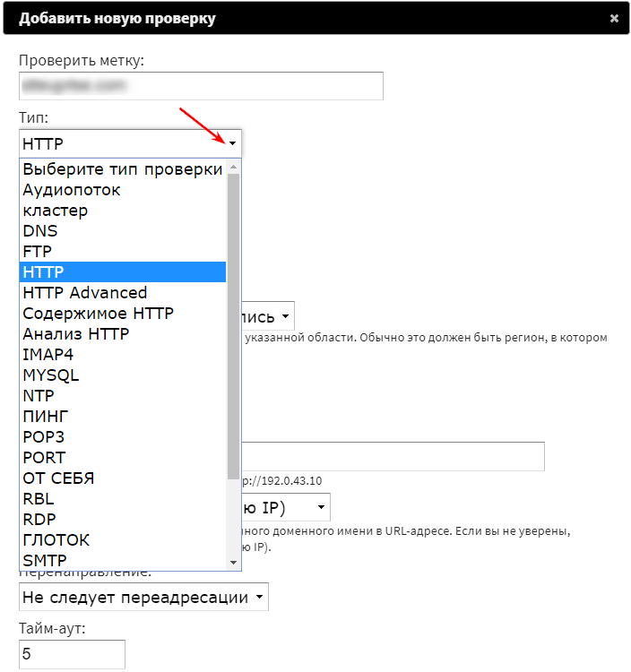Open the HTTP type dropdown arrow

pos(232,143)
